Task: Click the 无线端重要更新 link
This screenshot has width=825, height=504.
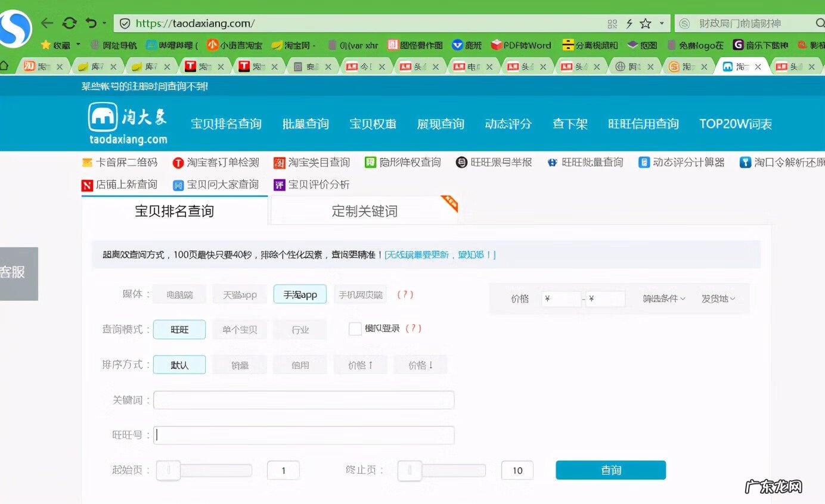Action: coord(418,254)
